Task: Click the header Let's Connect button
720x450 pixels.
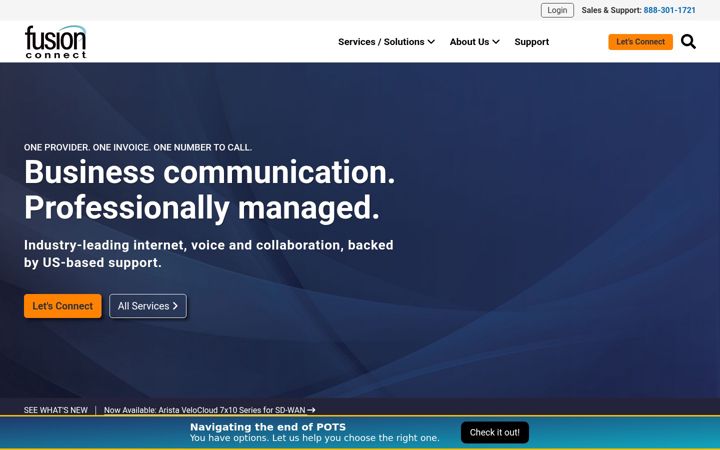Action: click(640, 42)
